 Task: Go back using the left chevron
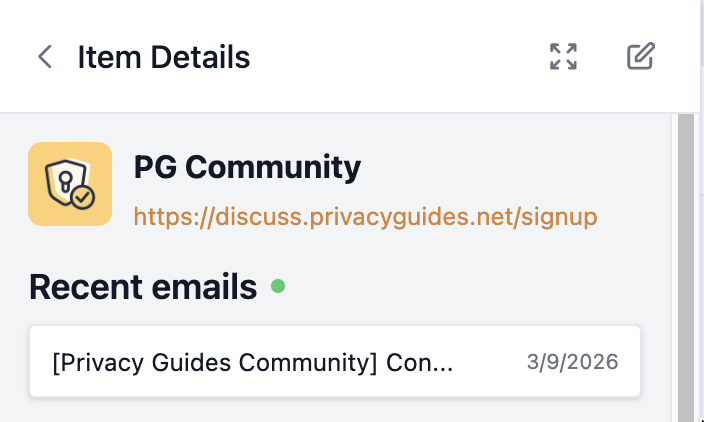coord(44,57)
